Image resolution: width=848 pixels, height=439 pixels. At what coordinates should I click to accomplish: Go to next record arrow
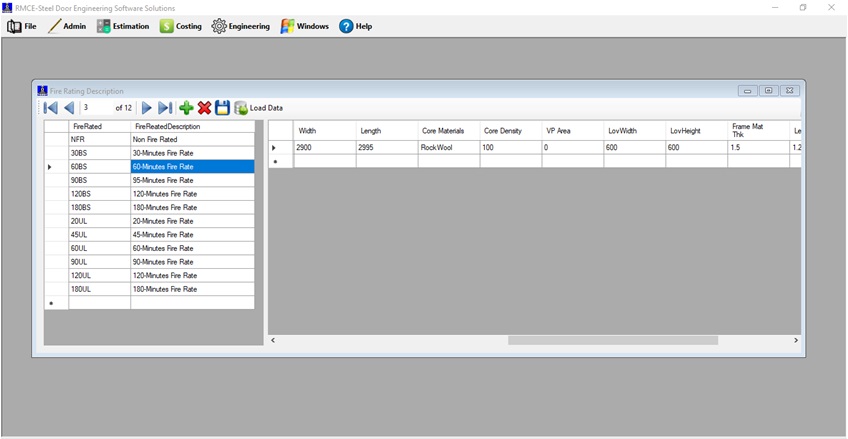147,108
